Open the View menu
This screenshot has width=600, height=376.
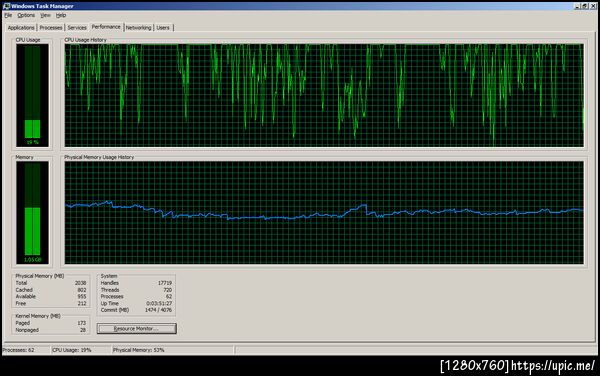tap(45, 15)
